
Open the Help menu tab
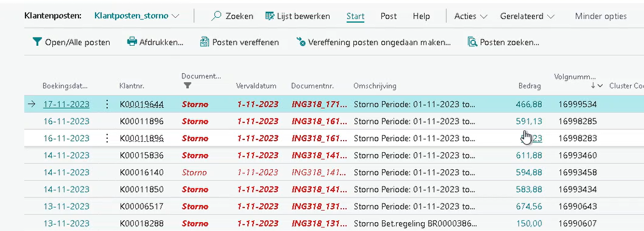(421, 17)
